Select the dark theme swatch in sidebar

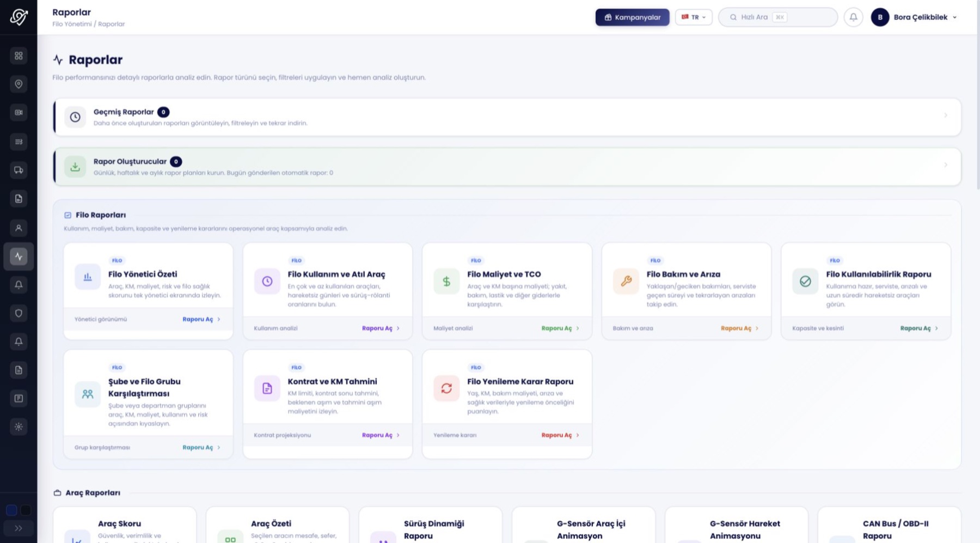tap(26, 510)
